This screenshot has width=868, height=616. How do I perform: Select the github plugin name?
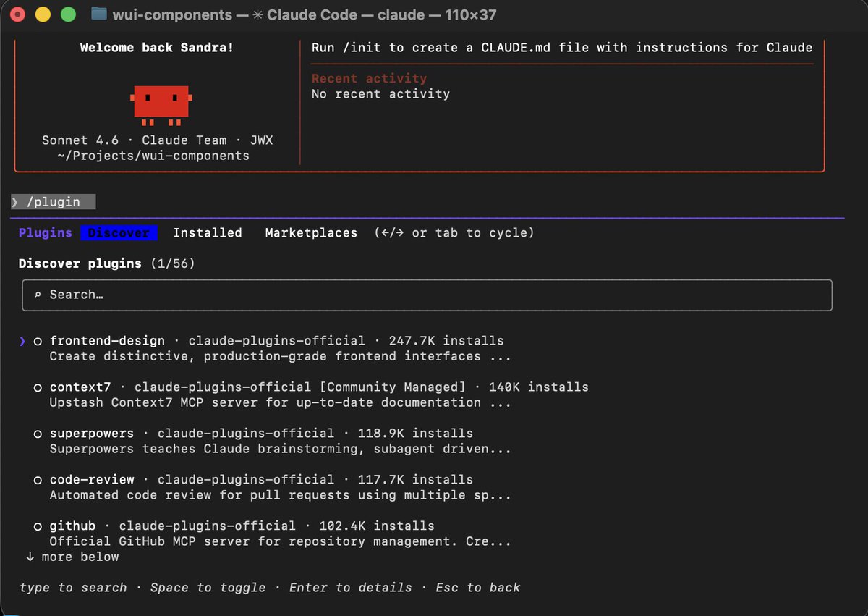click(x=72, y=526)
